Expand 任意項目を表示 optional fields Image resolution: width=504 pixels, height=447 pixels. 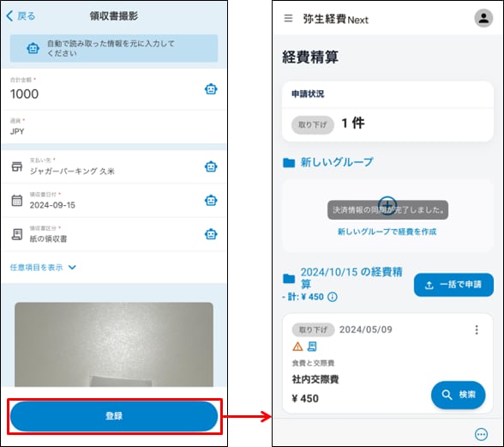pyautogui.click(x=43, y=268)
